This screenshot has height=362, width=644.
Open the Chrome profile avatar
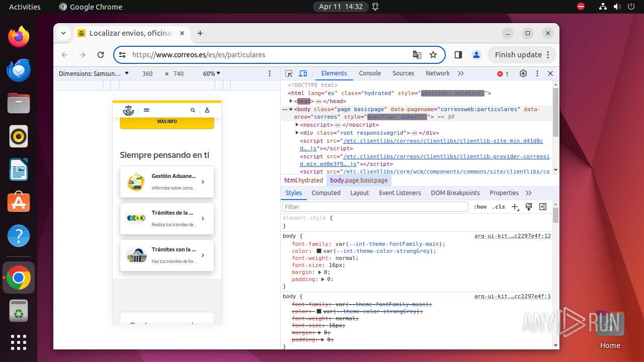coord(476,55)
